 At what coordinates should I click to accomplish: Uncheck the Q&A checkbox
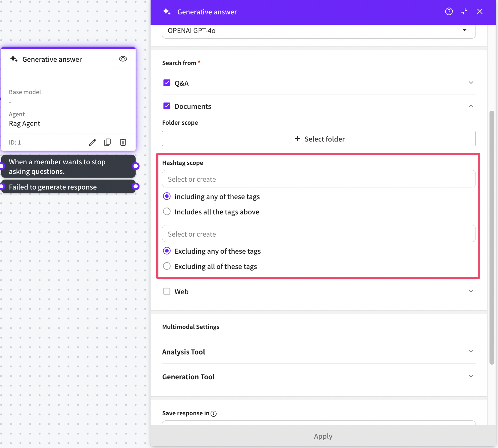click(x=167, y=83)
